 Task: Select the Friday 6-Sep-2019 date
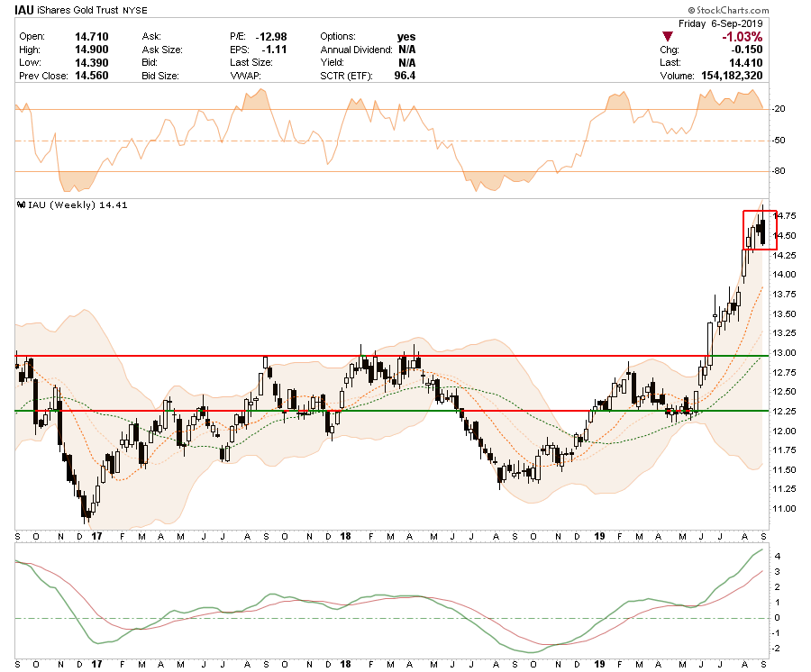click(721, 23)
